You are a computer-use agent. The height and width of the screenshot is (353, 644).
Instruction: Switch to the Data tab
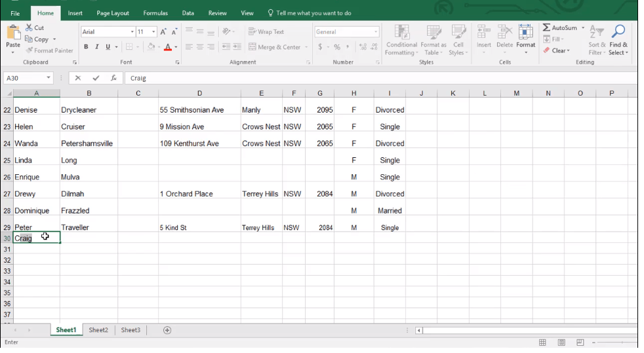click(188, 13)
